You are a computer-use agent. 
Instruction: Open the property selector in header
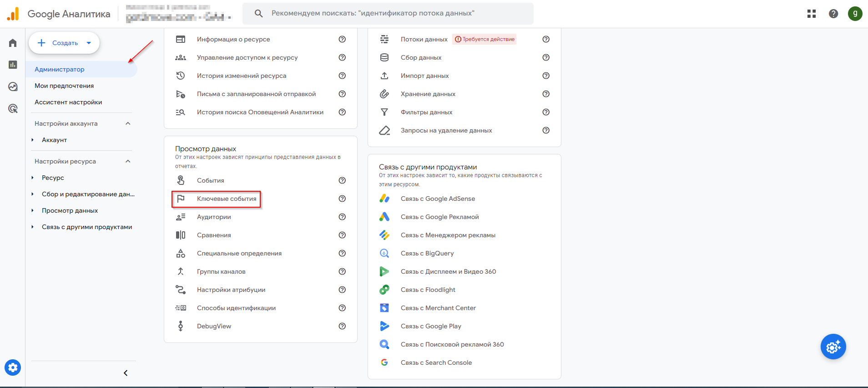click(x=178, y=14)
